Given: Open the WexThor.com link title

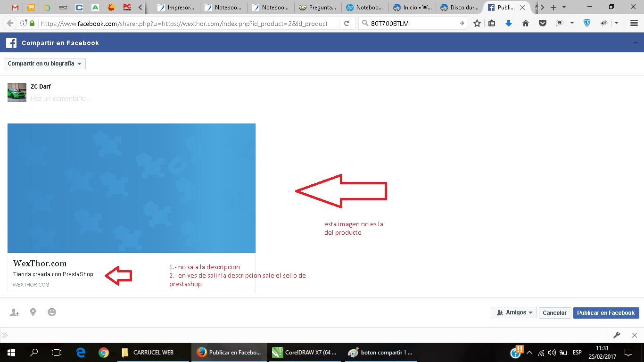Looking at the screenshot, I should pyautogui.click(x=40, y=263).
